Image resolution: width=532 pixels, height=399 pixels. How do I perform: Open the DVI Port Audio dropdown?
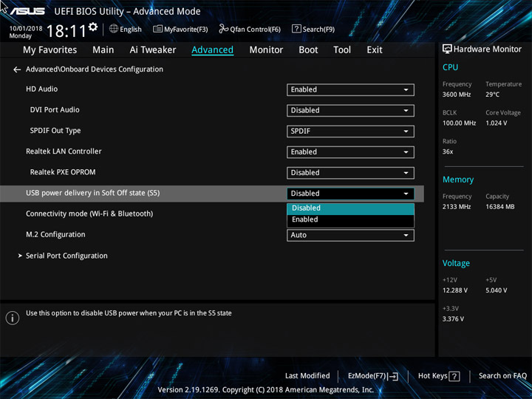350,110
